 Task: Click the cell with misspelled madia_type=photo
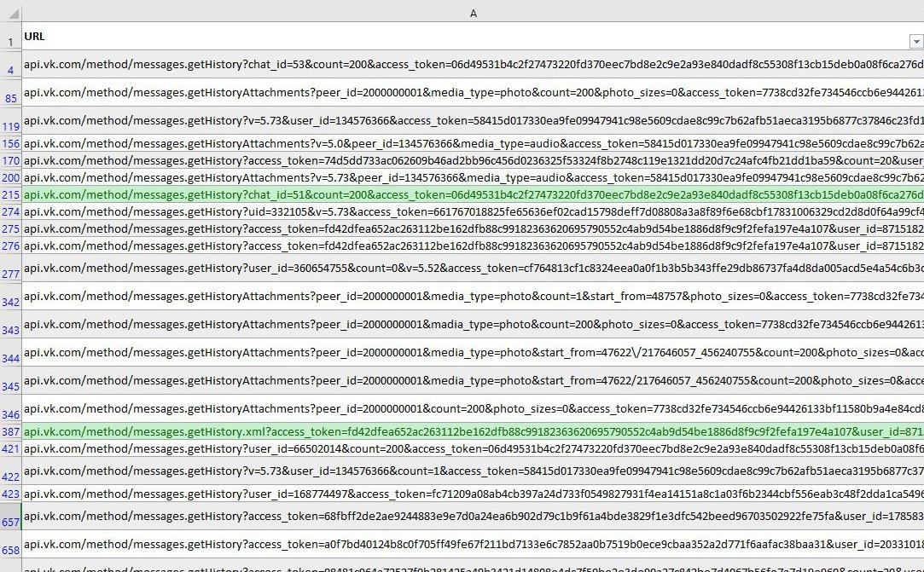[473, 325]
